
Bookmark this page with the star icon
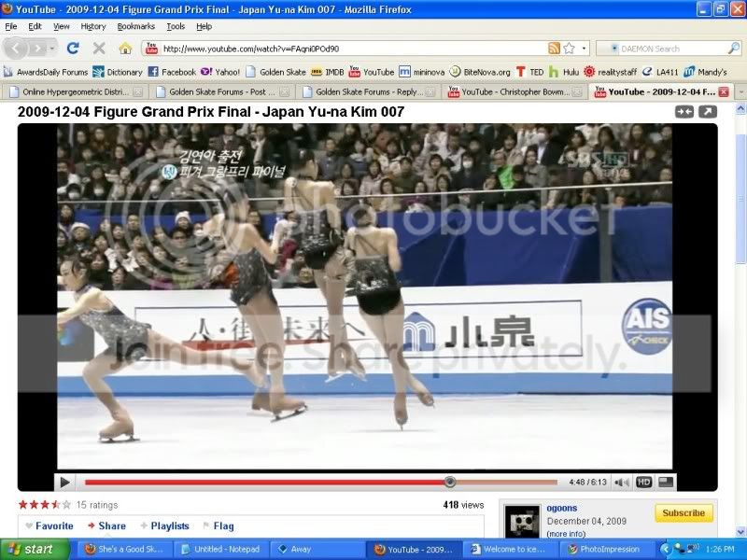point(569,49)
